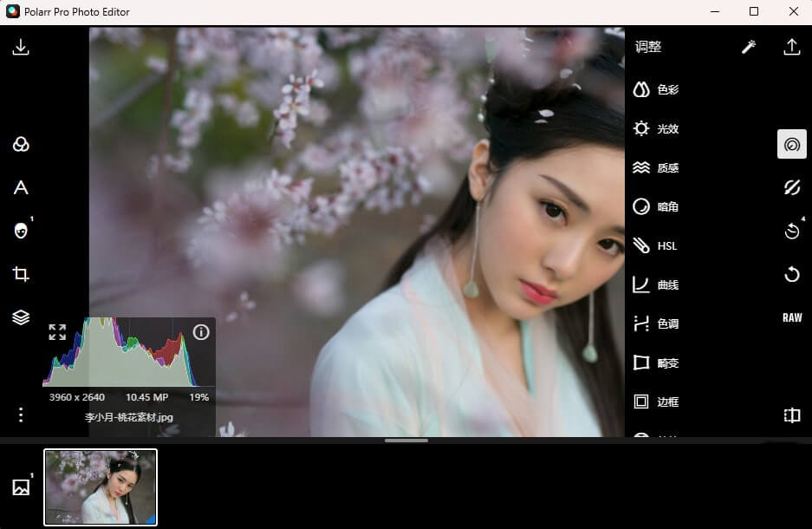Click the 10.45 MP resolution text
The height and width of the screenshot is (529, 812).
point(147,397)
